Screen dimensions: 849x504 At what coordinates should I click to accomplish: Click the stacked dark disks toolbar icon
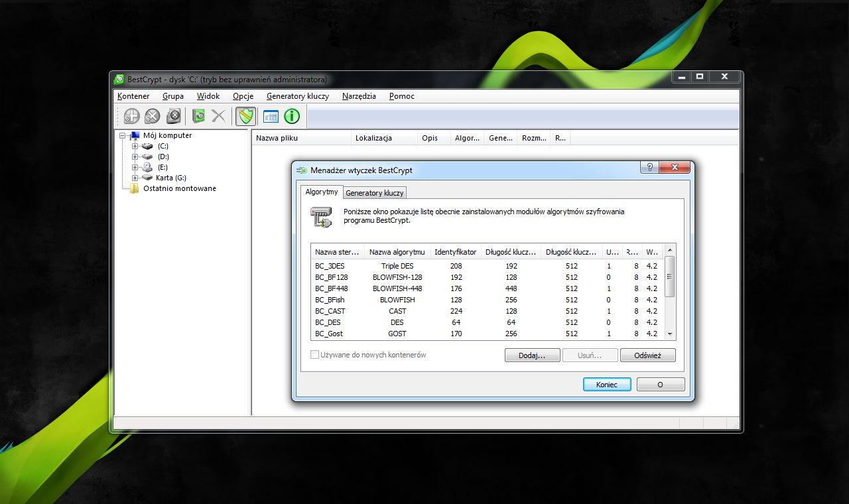(x=173, y=116)
